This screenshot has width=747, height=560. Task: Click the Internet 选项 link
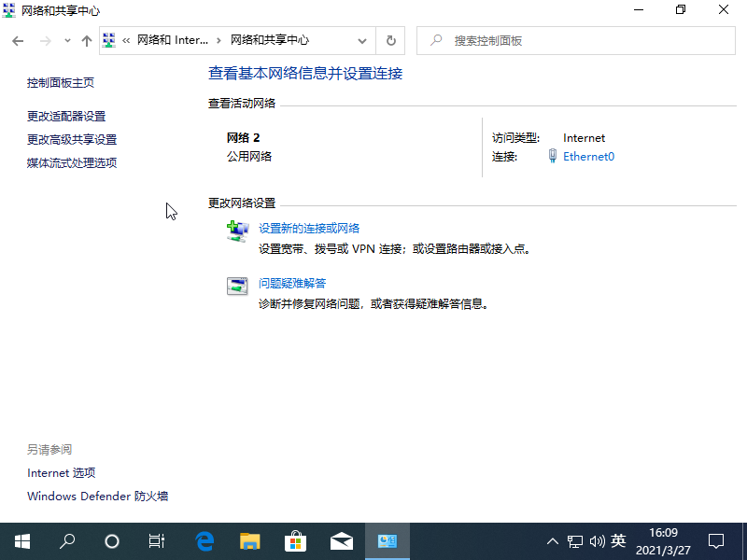pos(60,472)
